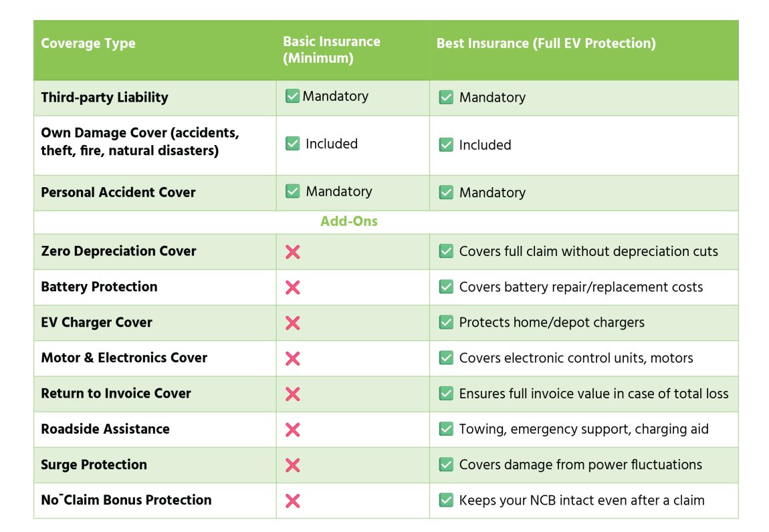Click the red X in Battery Protection row
This screenshot has height=532, width=769.
(292, 287)
